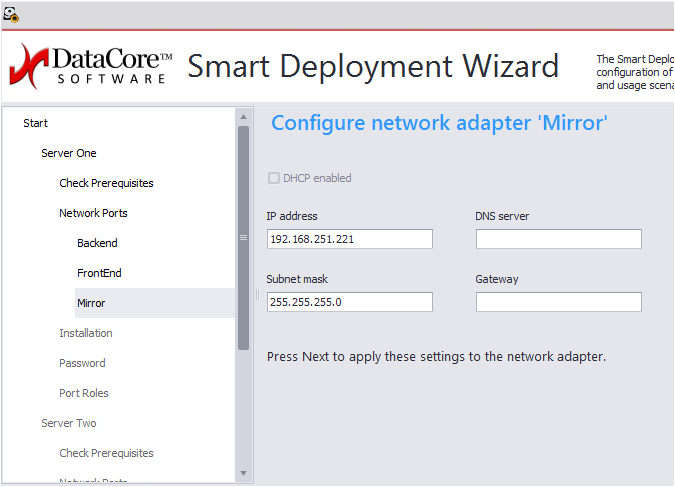Select the Network Ports step under Server One
Viewport: 675px width, 487px height.
93,213
